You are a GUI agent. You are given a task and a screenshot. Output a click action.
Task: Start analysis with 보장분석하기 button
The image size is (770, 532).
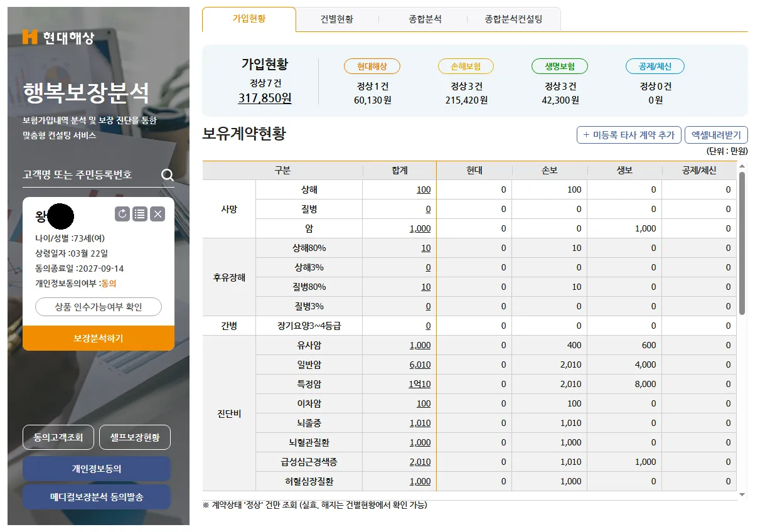[99, 338]
